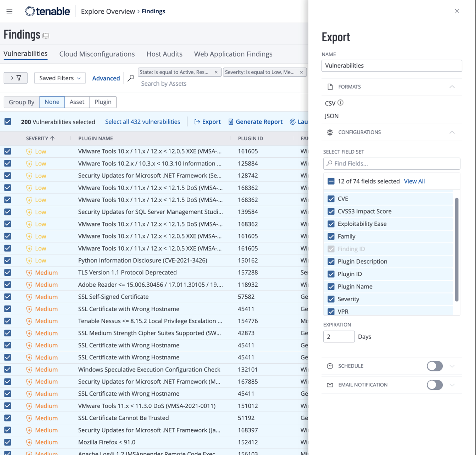Click the Low severity shield for plugin 125884

(x=29, y=164)
